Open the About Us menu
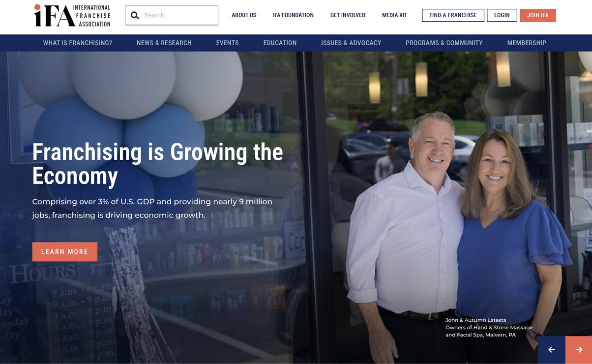592x364 pixels. click(x=244, y=15)
